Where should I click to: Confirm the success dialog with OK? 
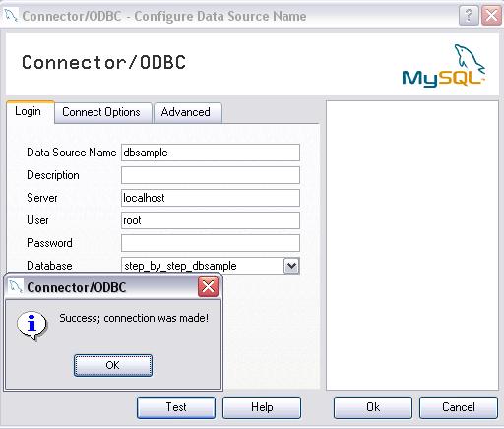tap(113, 365)
